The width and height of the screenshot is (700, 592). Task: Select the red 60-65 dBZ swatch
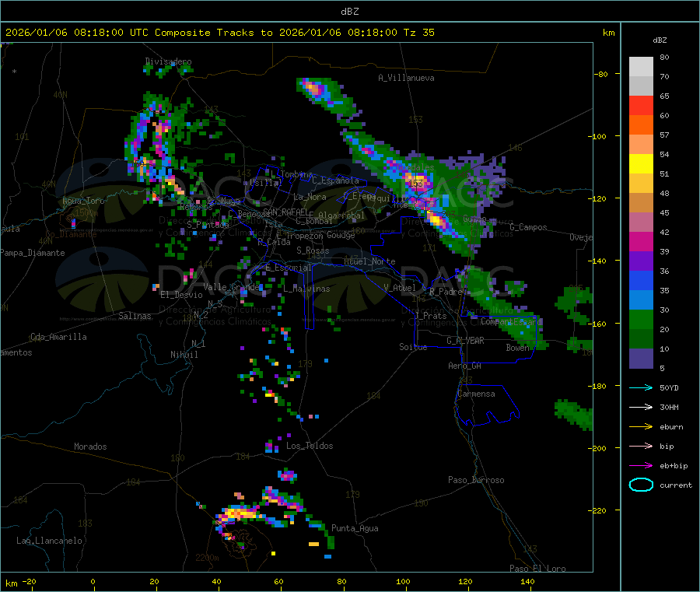(641, 105)
